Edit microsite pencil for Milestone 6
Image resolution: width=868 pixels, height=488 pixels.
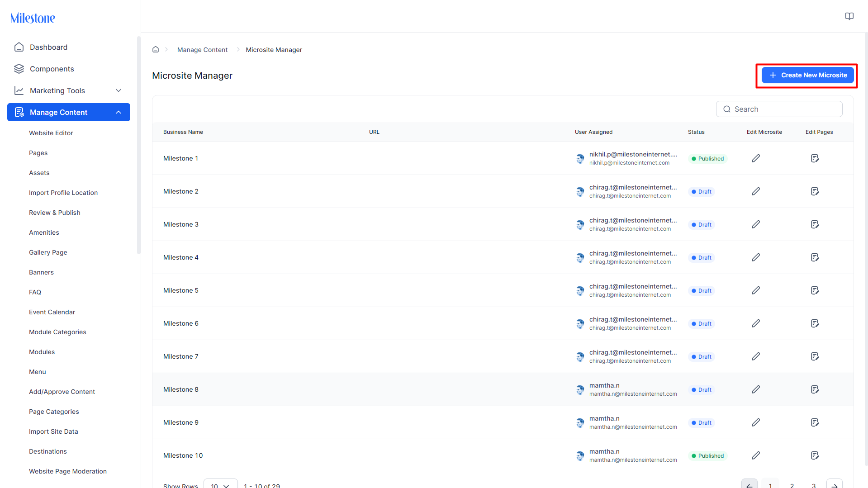click(756, 323)
